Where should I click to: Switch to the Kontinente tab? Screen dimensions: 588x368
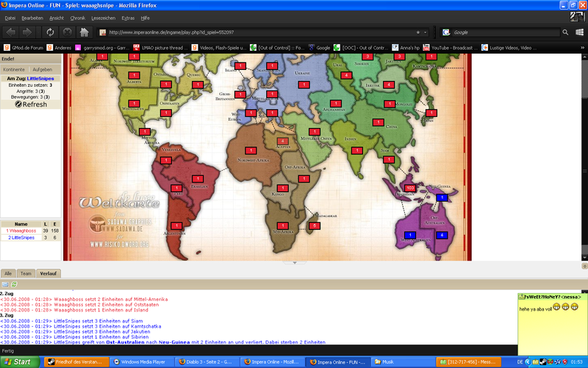(x=14, y=69)
